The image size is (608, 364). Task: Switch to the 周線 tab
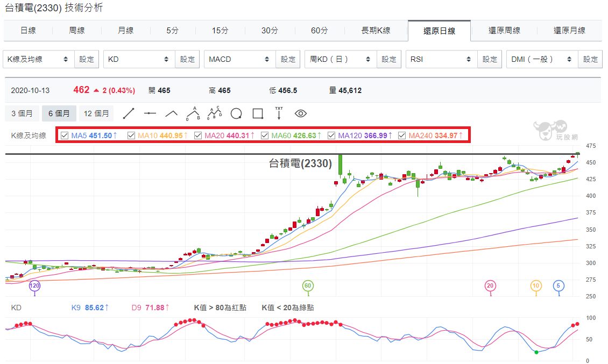(x=77, y=30)
